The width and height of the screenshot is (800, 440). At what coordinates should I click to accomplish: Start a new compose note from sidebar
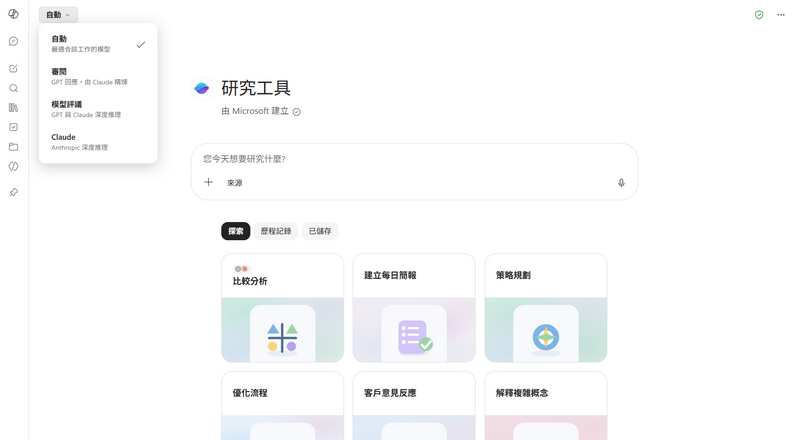14,68
